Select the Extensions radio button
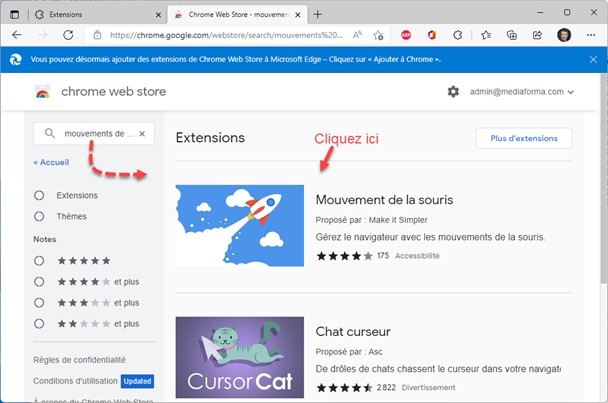Viewport: 608px width, 403px height. pyautogui.click(x=40, y=195)
